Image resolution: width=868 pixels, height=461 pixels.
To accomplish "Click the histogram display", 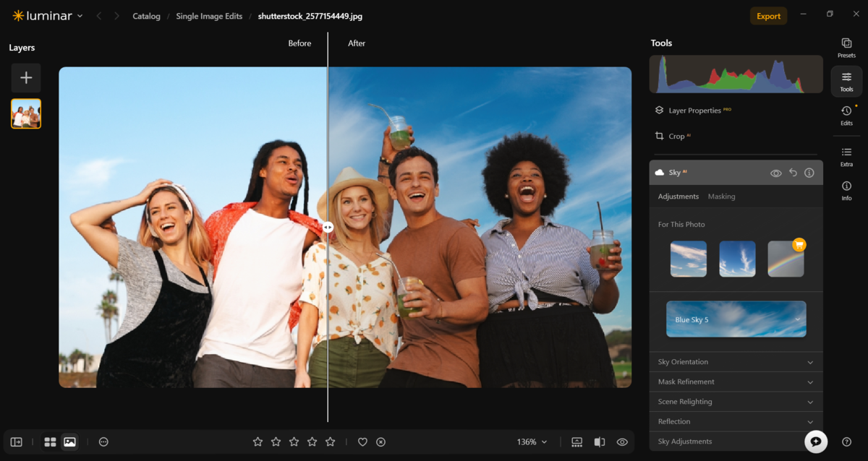I will tap(736, 74).
